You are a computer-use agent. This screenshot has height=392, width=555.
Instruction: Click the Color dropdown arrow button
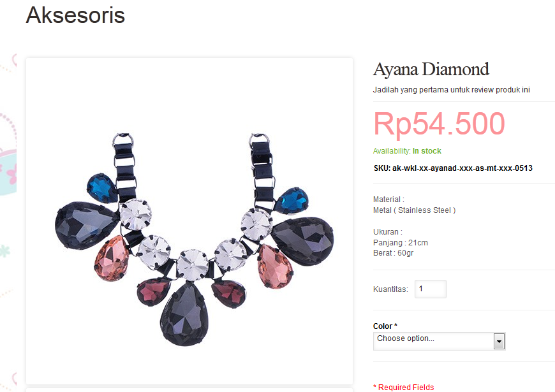(x=499, y=342)
